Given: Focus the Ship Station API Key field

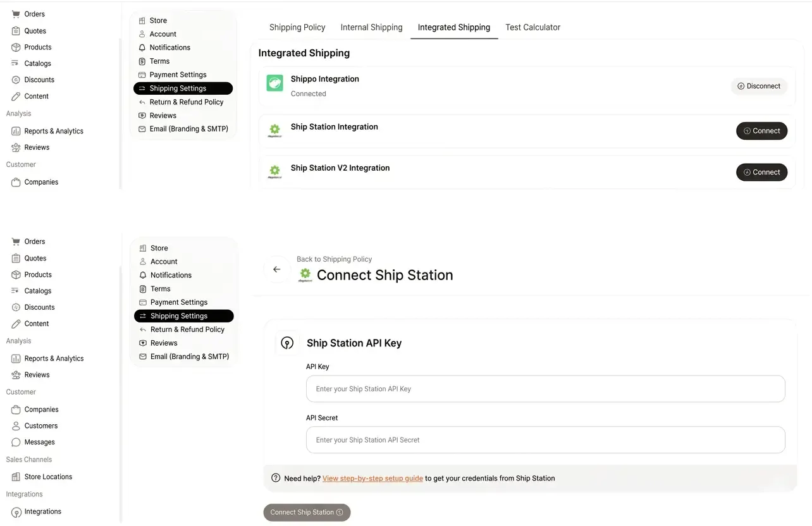Looking at the screenshot, I should coord(545,389).
